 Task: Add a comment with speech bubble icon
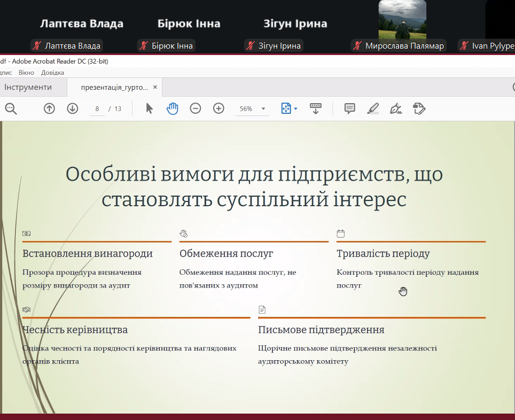(x=350, y=108)
